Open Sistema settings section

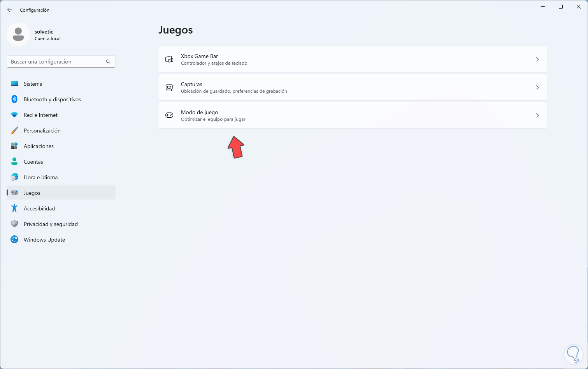33,84
